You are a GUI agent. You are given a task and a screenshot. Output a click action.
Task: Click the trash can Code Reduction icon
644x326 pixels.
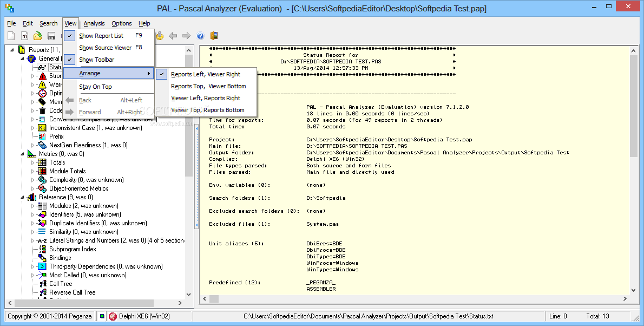[43, 110]
